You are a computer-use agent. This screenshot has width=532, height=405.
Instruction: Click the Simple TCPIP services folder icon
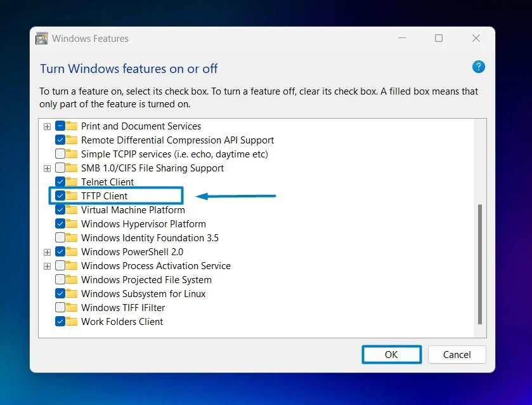pos(72,154)
